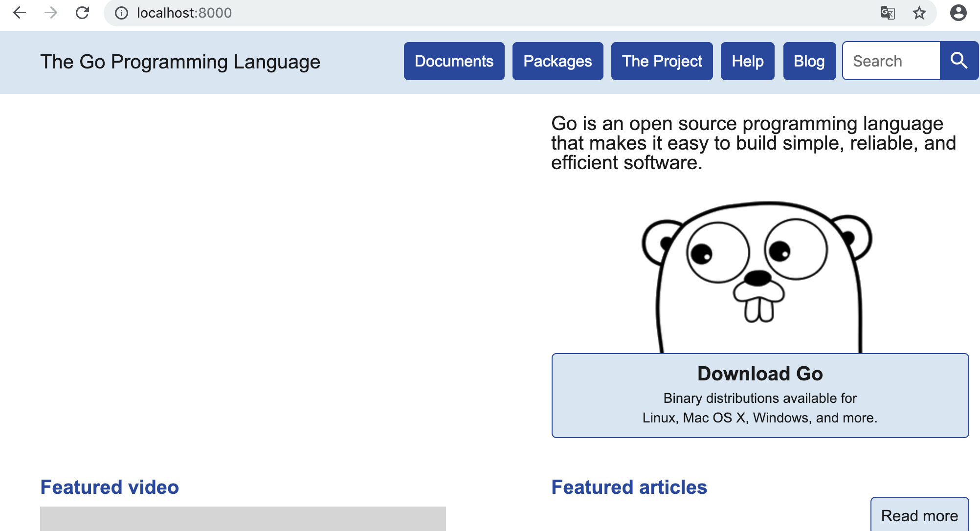Viewport: 980px width, 531px height.
Task: Click the Read more button
Action: 919,515
